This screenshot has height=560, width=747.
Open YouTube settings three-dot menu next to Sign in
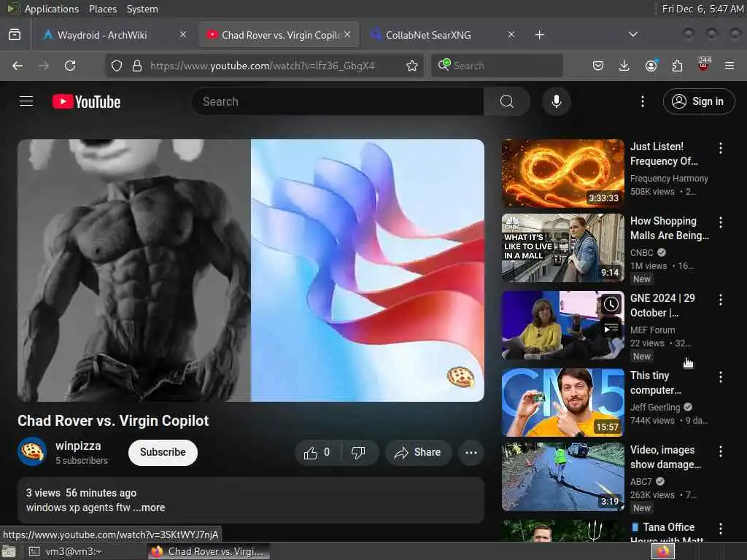[643, 101]
